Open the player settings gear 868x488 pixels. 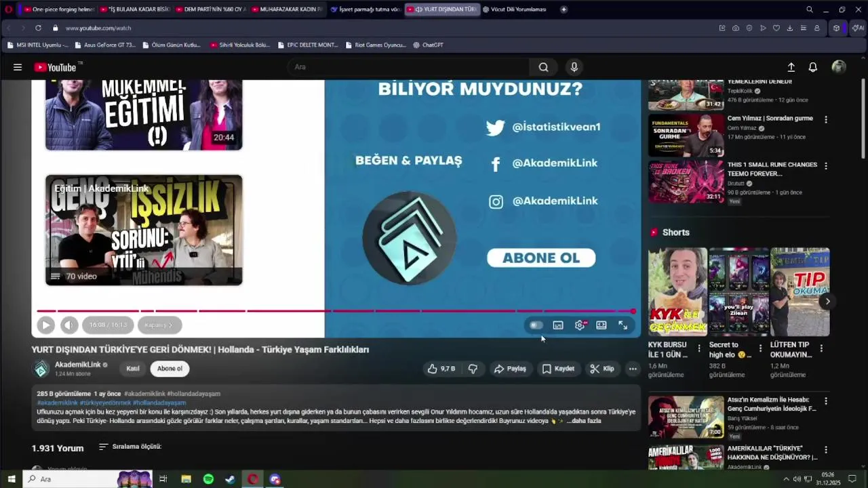[x=580, y=325]
